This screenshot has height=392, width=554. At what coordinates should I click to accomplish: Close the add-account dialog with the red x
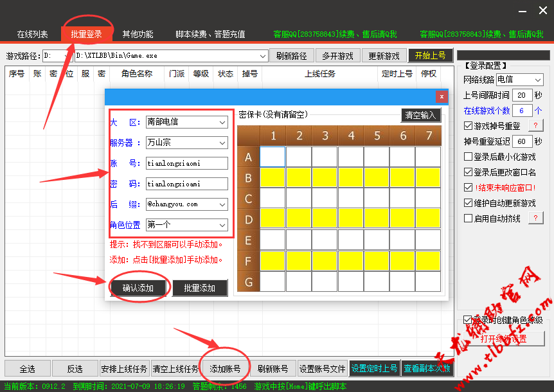pyautogui.click(x=442, y=96)
